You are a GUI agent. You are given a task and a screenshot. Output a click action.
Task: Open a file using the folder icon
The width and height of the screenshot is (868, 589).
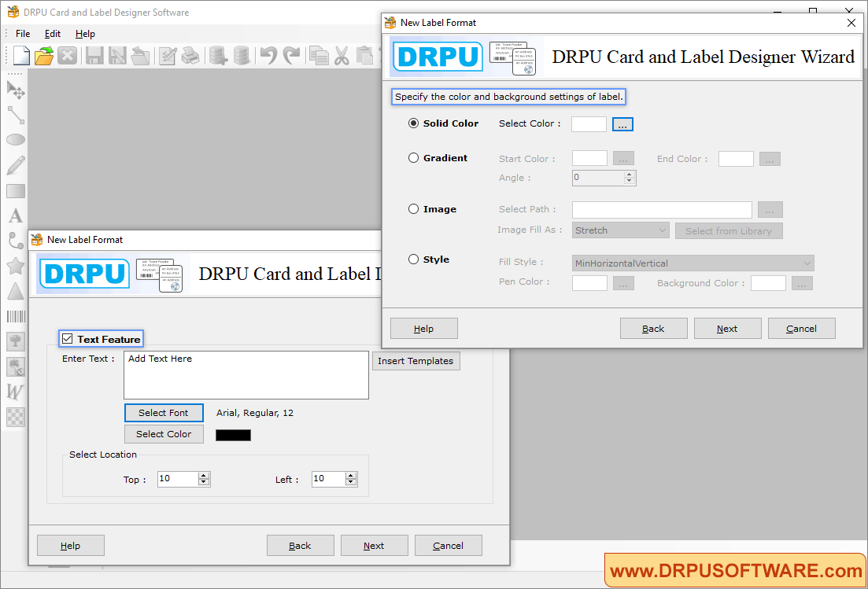[44, 56]
